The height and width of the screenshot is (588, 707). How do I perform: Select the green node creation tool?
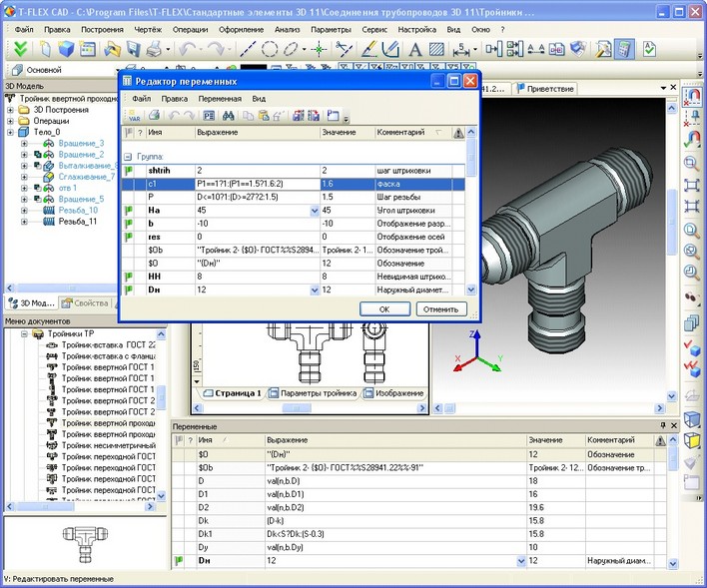pyautogui.click(x=320, y=49)
